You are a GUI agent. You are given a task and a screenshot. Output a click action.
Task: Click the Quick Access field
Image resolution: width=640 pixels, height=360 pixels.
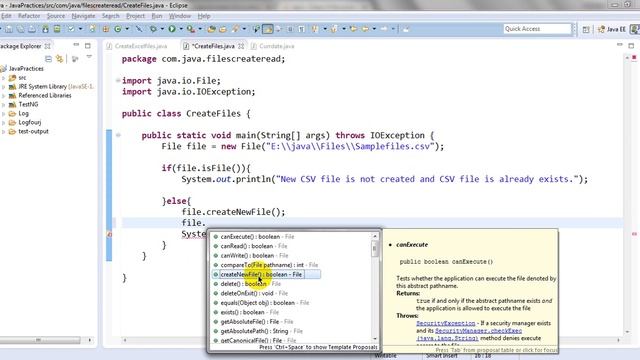tap(537, 29)
